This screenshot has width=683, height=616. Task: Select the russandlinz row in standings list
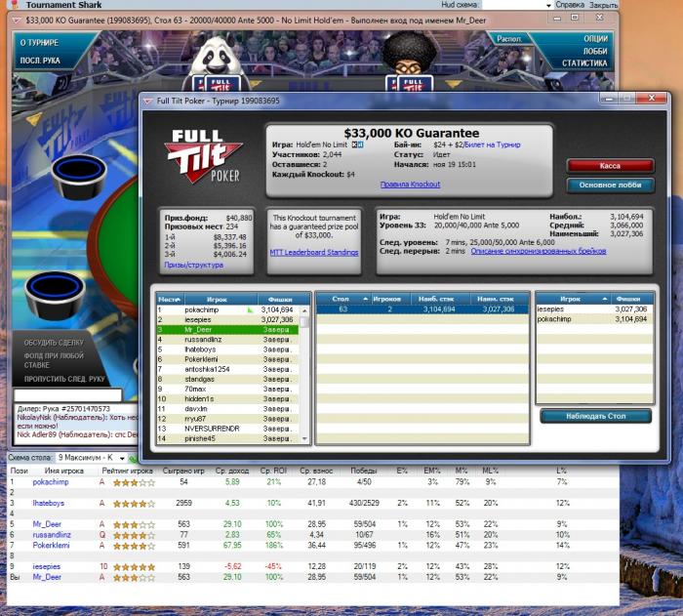pyautogui.click(x=227, y=340)
